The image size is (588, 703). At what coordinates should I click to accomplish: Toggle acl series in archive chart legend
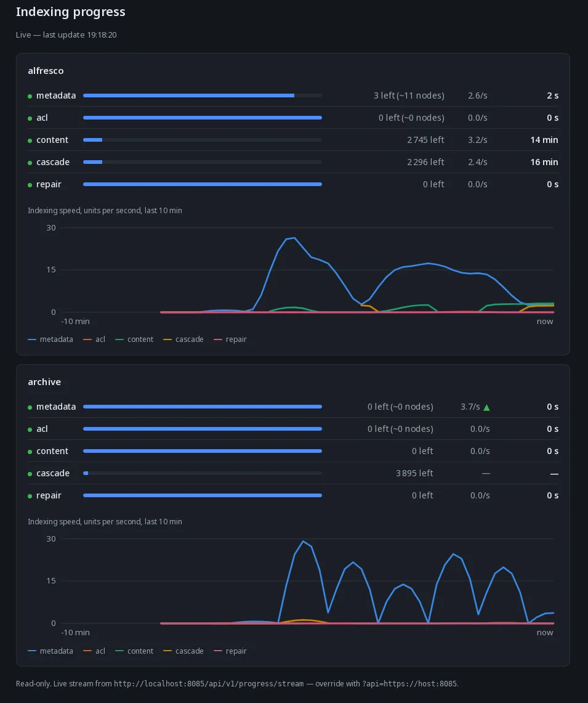pos(94,651)
